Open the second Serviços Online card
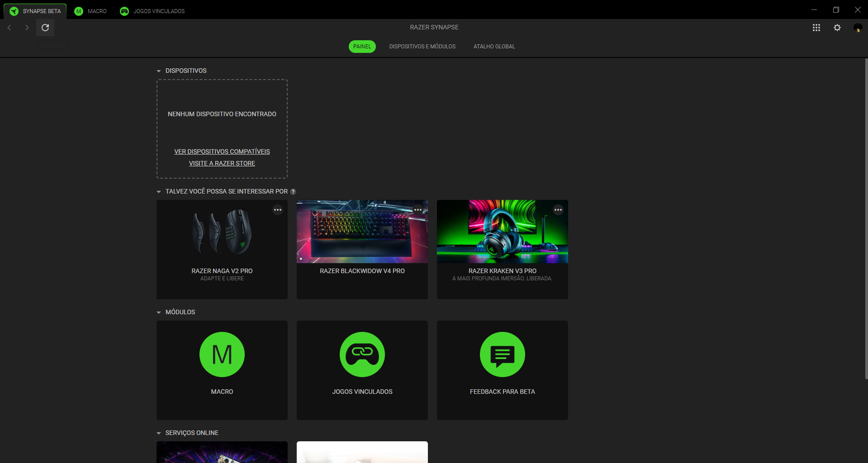Viewport: 868px width, 463px height. [362, 452]
